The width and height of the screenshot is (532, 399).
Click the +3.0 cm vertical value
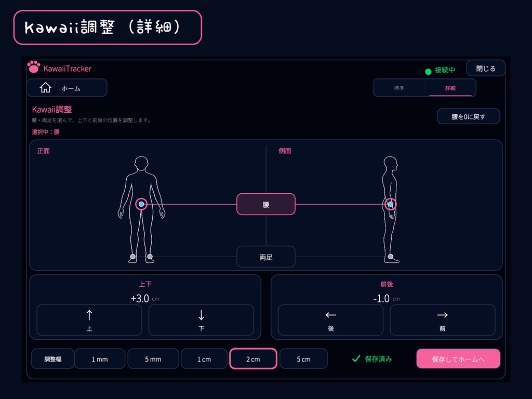click(145, 299)
